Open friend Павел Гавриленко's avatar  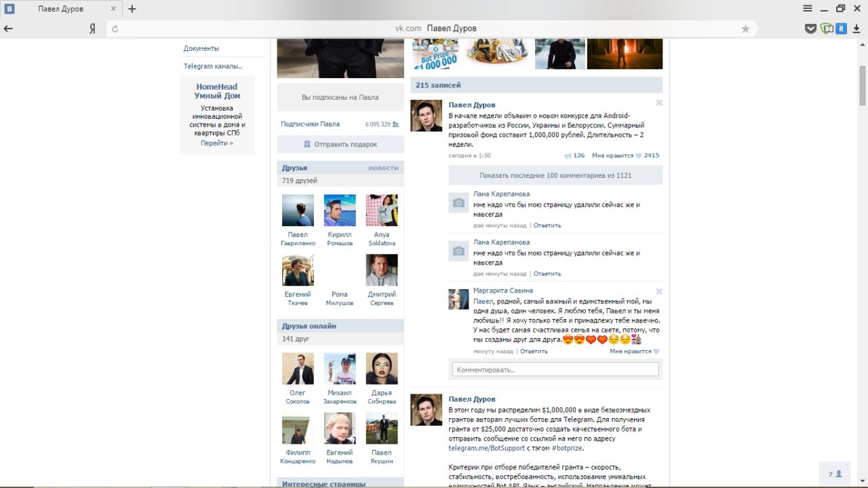click(298, 210)
